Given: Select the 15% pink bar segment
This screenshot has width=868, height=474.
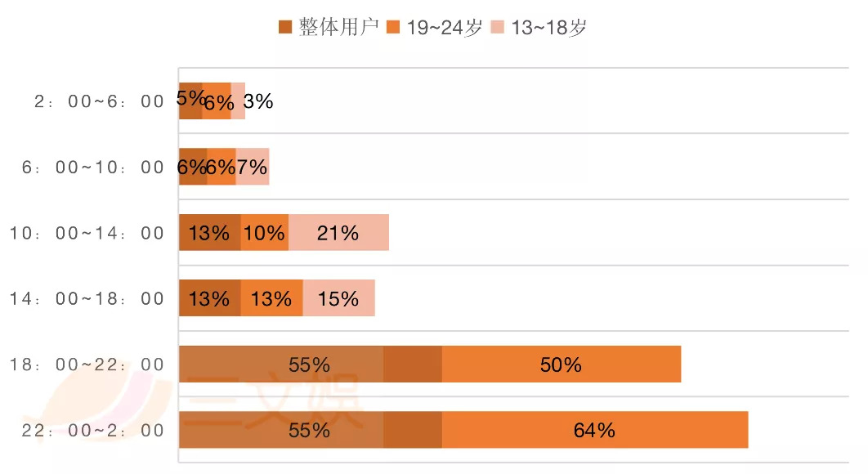Looking at the screenshot, I should pos(338,298).
